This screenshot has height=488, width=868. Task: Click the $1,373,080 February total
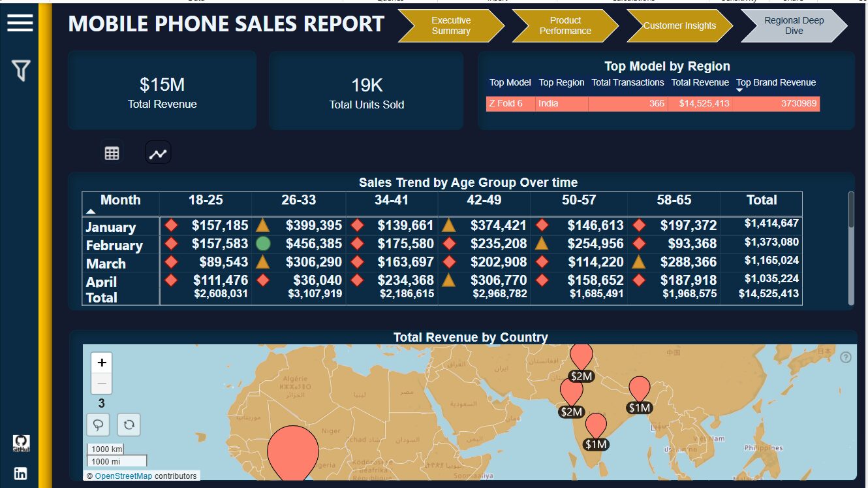tap(771, 242)
